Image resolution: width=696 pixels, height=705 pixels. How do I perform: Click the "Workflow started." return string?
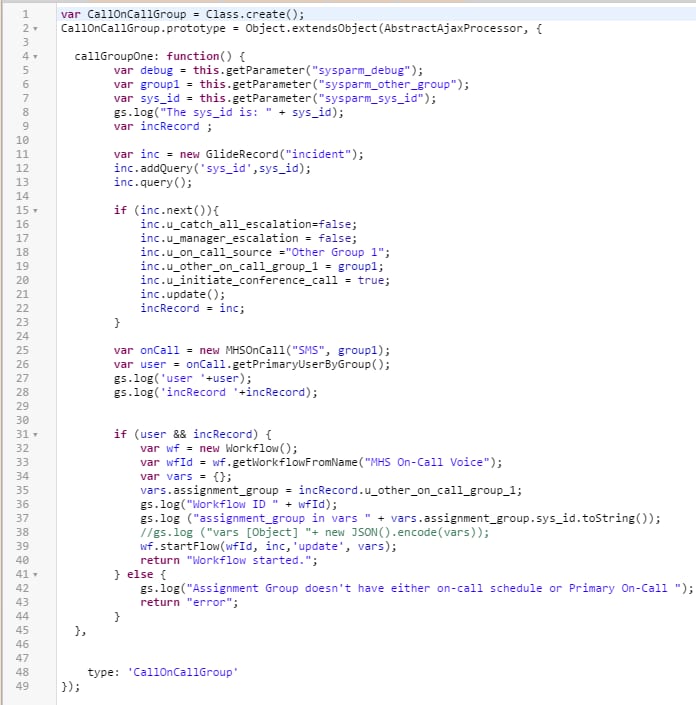click(249, 560)
